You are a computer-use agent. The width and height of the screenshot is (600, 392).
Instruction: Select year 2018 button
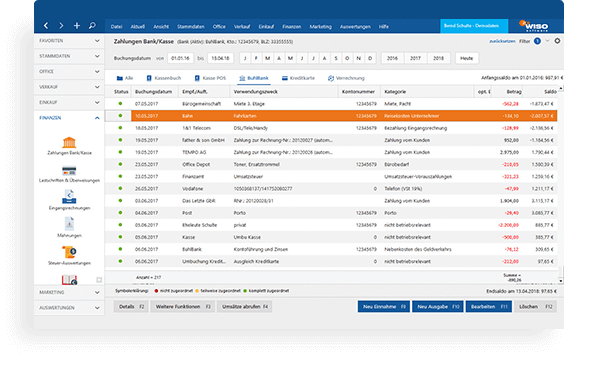(x=439, y=58)
